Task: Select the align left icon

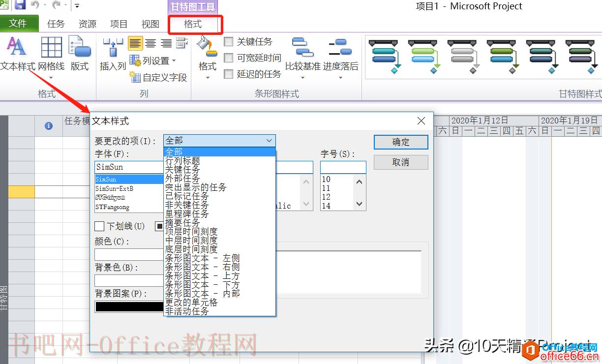Action: click(135, 44)
